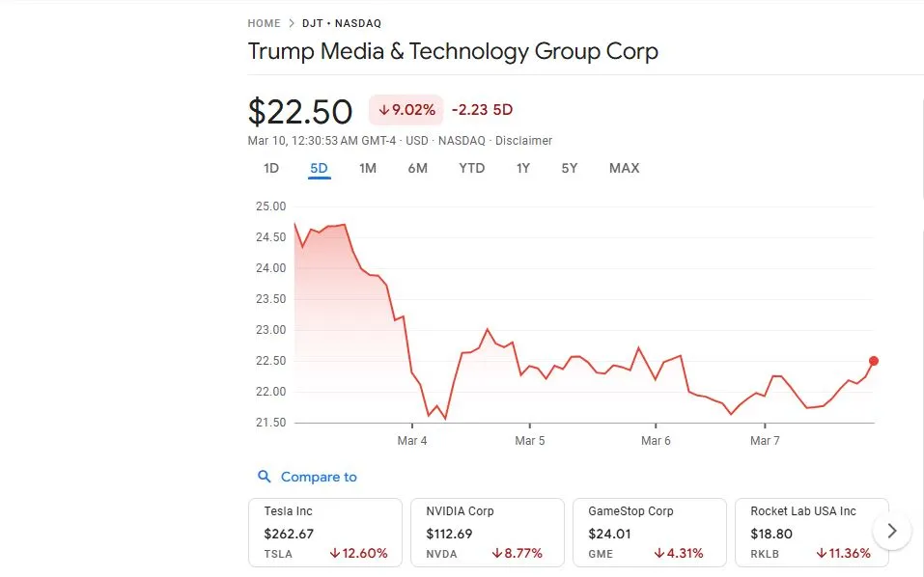Screen dimensions: 924x577
Task: Click the 9.02% down-arrow change badge
Action: (406, 110)
